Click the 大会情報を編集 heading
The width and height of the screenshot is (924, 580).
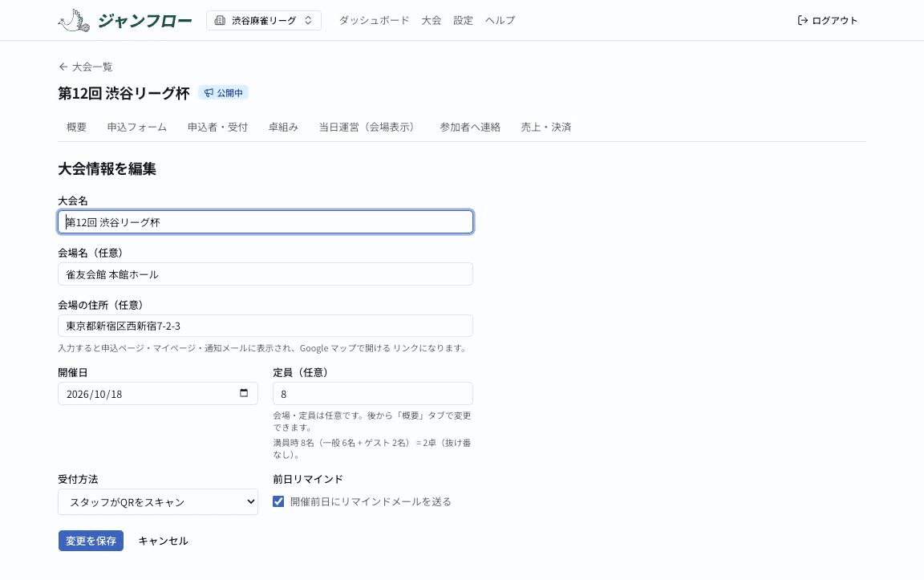click(x=107, y=168)
